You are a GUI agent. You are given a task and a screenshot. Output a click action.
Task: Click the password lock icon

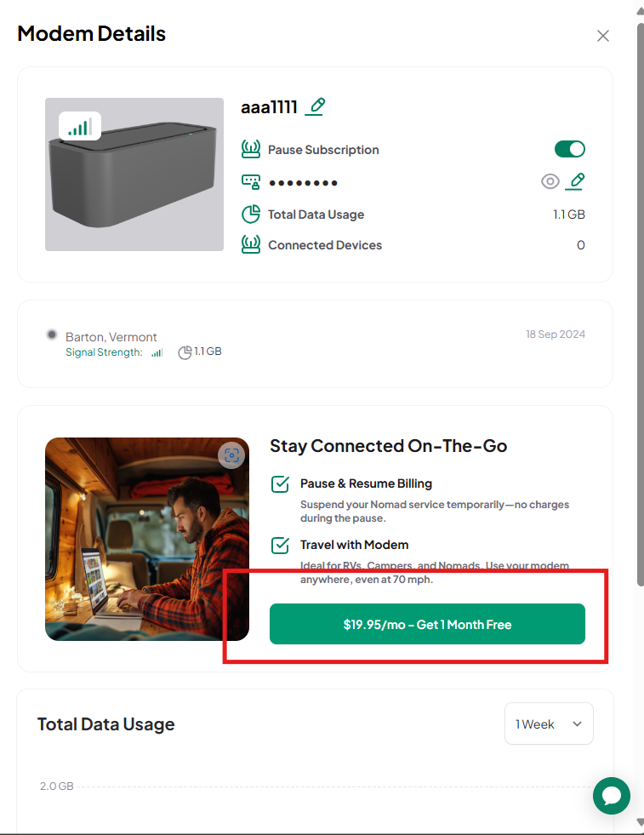(251, 181)
